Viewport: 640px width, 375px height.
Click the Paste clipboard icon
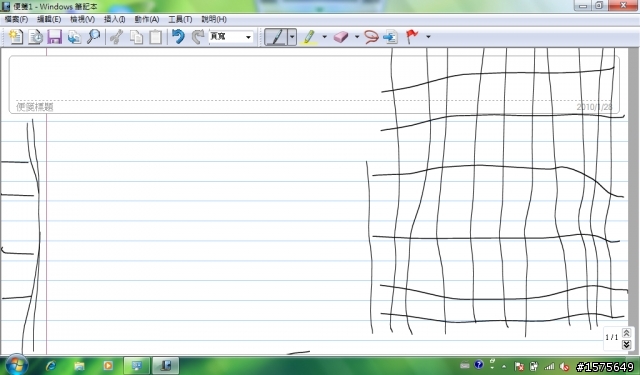click(155, 37)
